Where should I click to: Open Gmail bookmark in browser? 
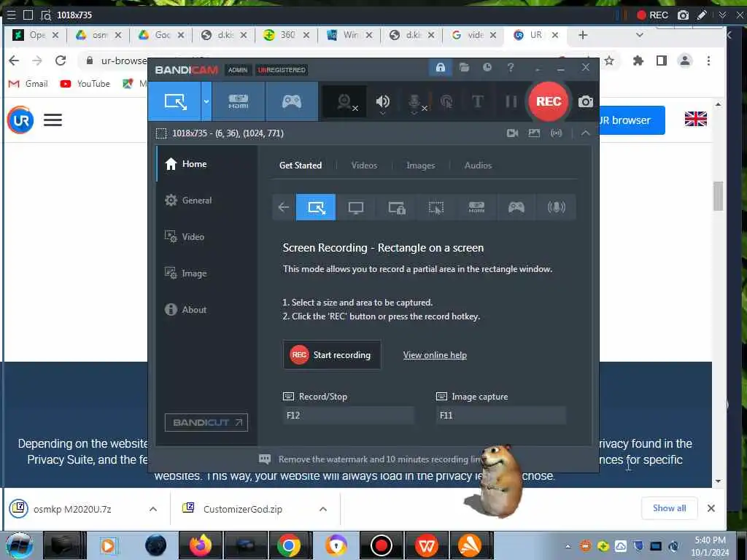28,84
